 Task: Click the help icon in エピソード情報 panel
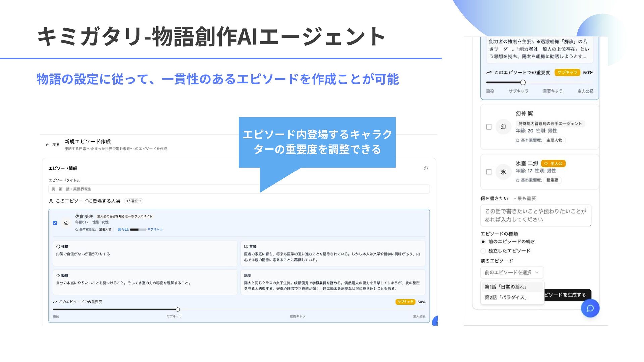coord(425,168)
